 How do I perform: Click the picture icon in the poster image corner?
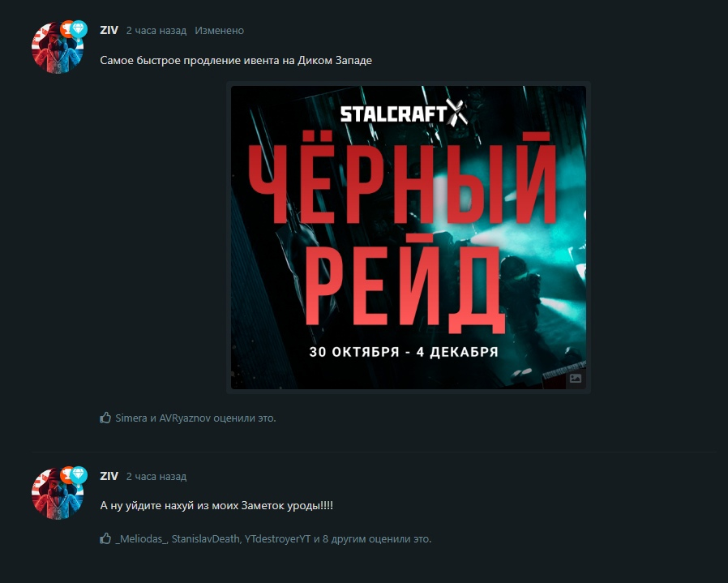[x=576, y=378]
